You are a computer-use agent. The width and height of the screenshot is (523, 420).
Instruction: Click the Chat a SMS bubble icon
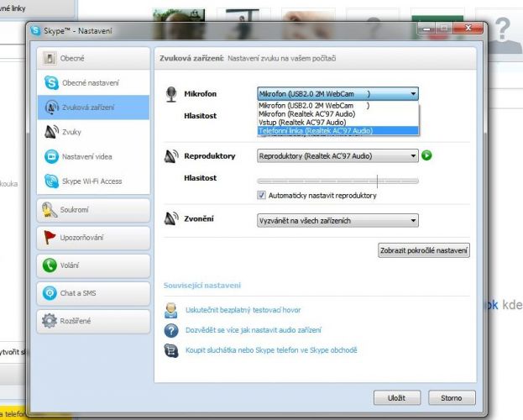pyautogui.click(x=50, y=293)
